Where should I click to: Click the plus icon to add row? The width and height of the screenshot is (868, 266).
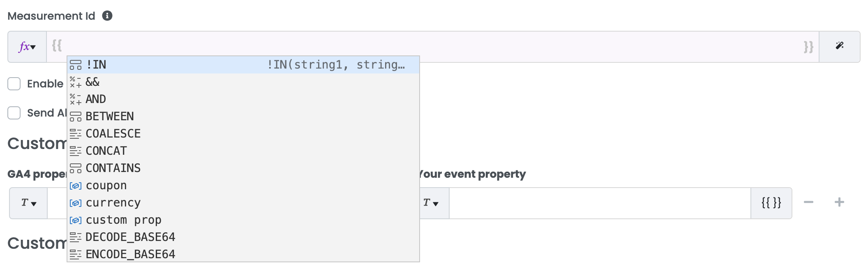[x=839, y=202]
